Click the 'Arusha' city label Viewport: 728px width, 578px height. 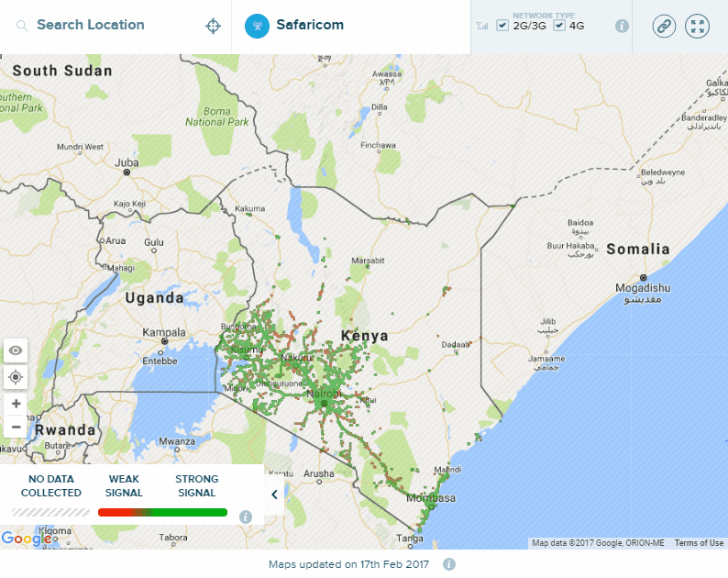pyautogui.click(x=318, y=474)
